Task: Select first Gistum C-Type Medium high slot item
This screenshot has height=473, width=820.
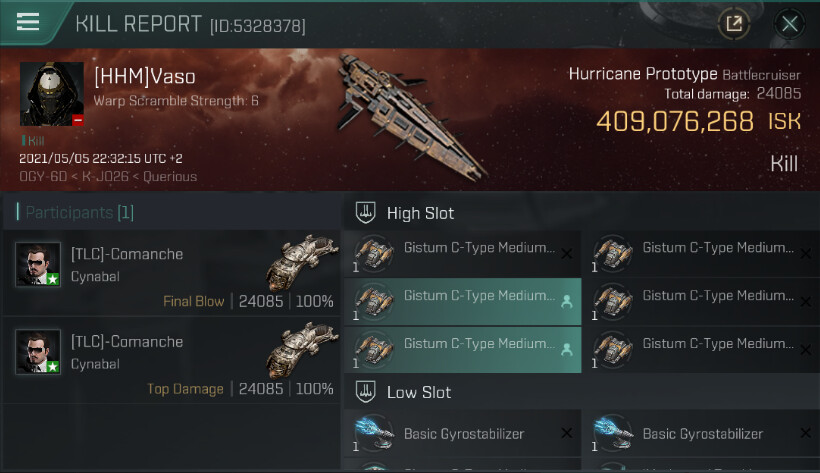Action: tap(462, 254)
